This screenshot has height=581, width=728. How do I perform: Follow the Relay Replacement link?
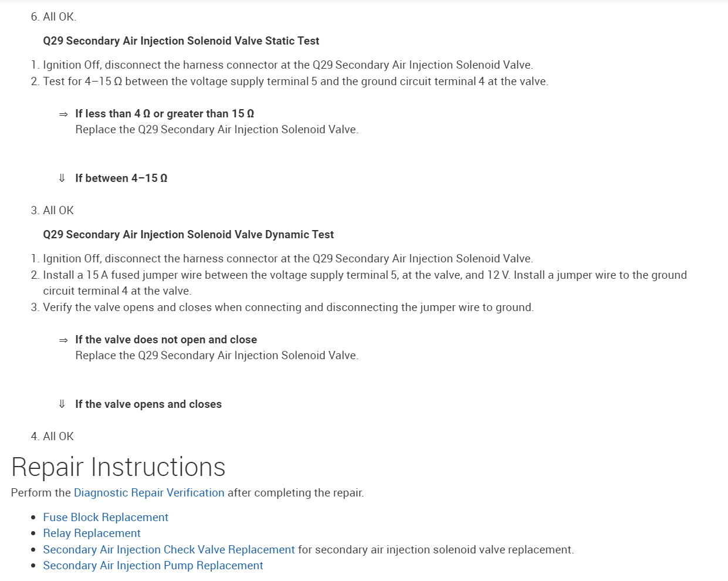click(92, 533)
